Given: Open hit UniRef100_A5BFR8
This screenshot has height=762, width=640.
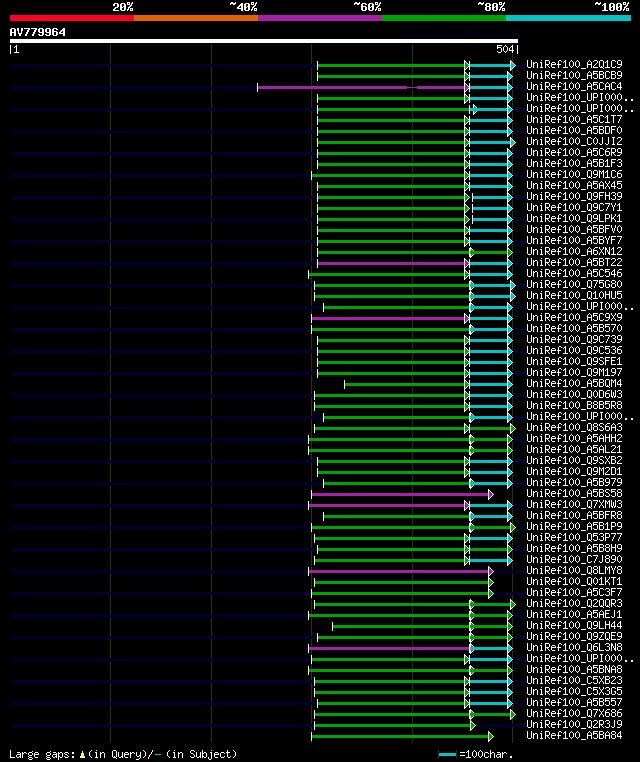Looking at the screenshot, I should 574,516.
